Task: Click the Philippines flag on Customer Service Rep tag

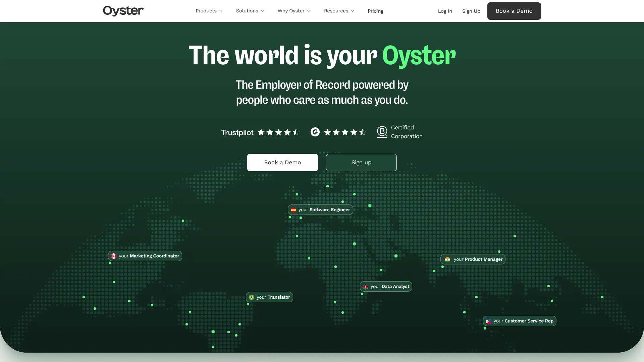Action: tap(489, 321)
